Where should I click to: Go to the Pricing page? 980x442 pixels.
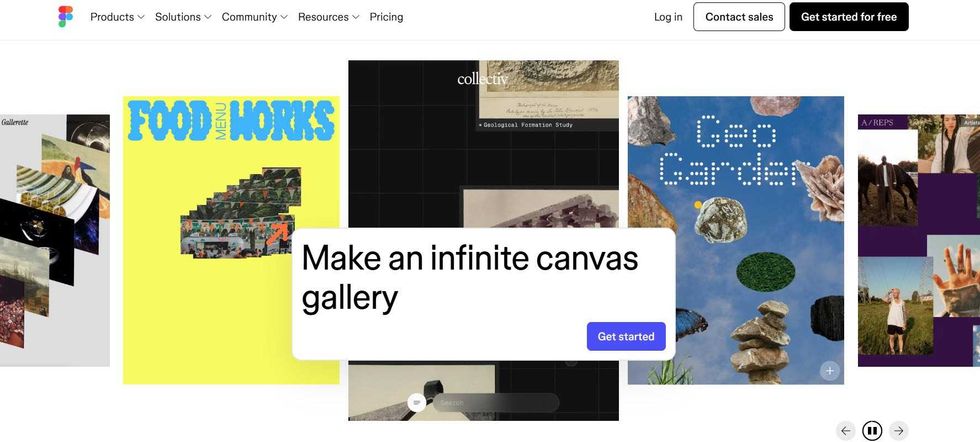click(386, 17)
